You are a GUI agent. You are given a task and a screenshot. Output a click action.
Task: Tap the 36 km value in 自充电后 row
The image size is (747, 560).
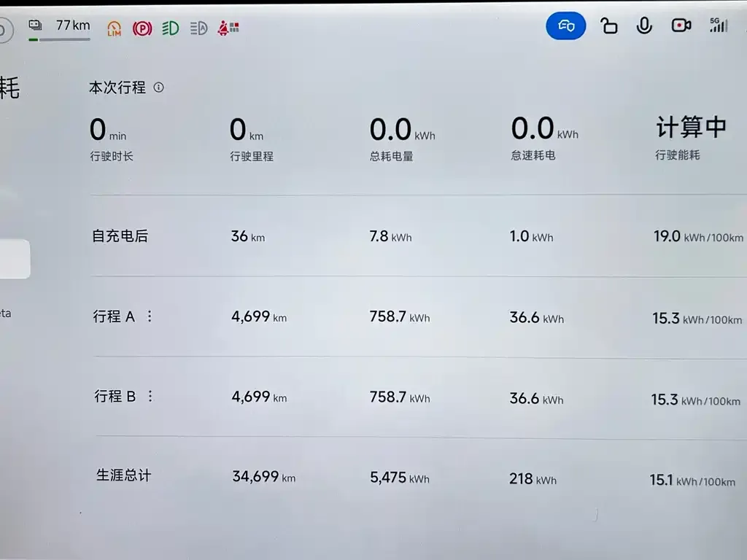[248, 236]
